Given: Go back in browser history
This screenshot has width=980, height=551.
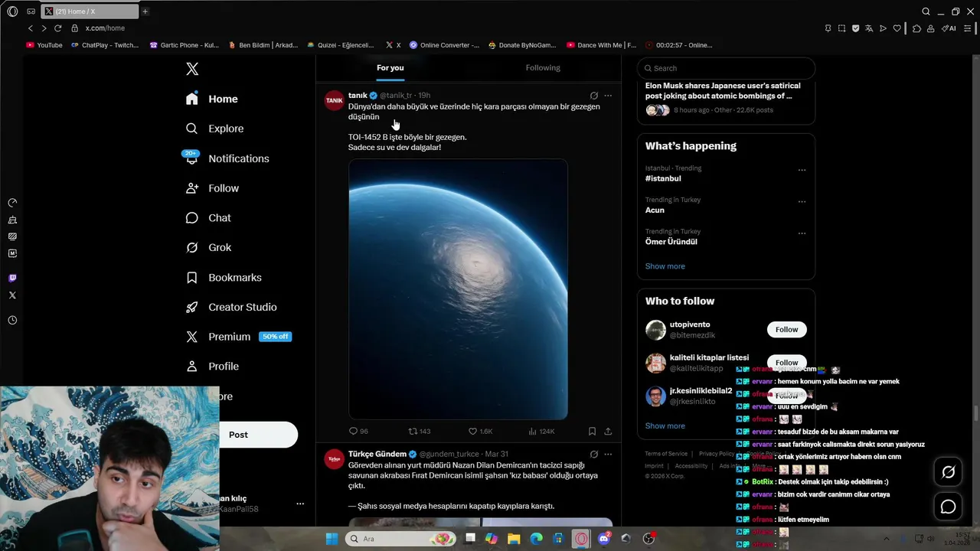Looking at the screenshot, I should (x=31, y=28).
